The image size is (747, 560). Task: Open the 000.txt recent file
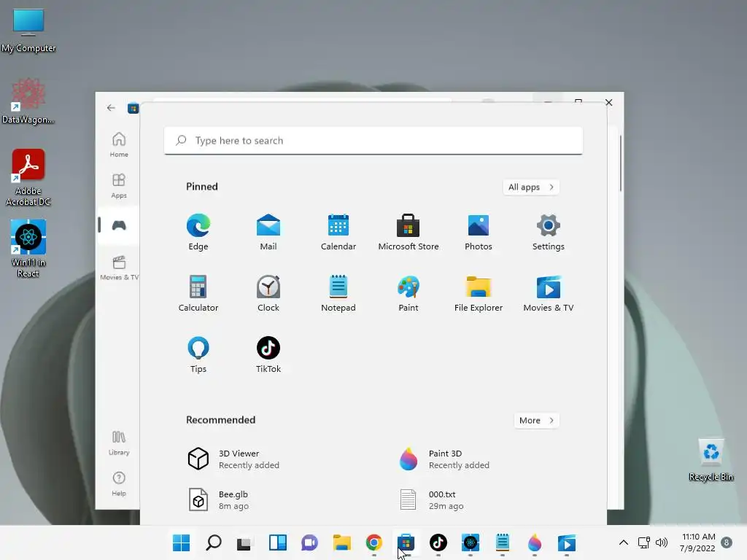coord(431,500)
